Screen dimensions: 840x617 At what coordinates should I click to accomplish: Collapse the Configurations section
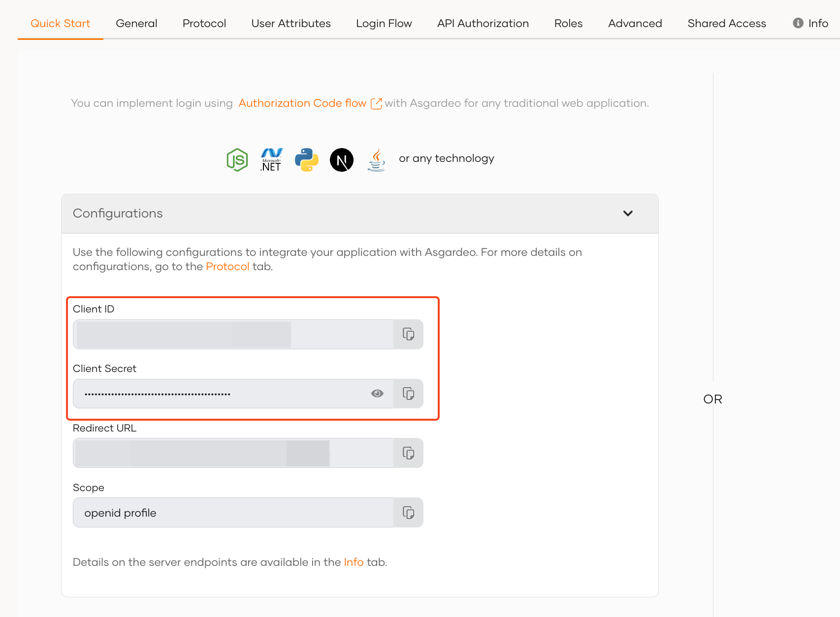click(x=628, y=214)
